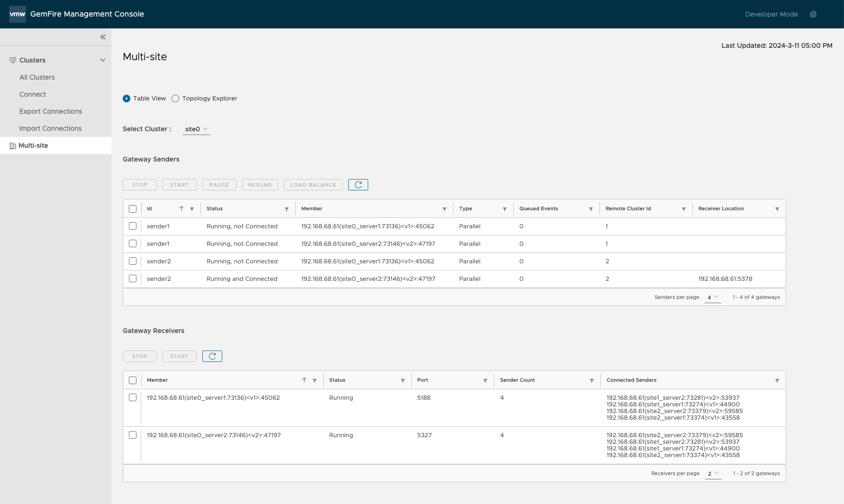Open Multi-site sidebar item

(55, 145)
